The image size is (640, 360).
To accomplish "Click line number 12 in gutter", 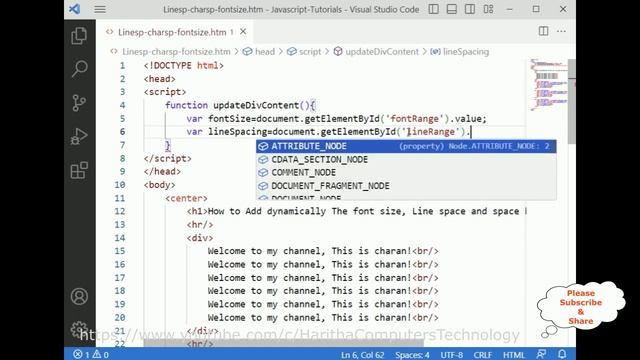I will click(120, 211).
